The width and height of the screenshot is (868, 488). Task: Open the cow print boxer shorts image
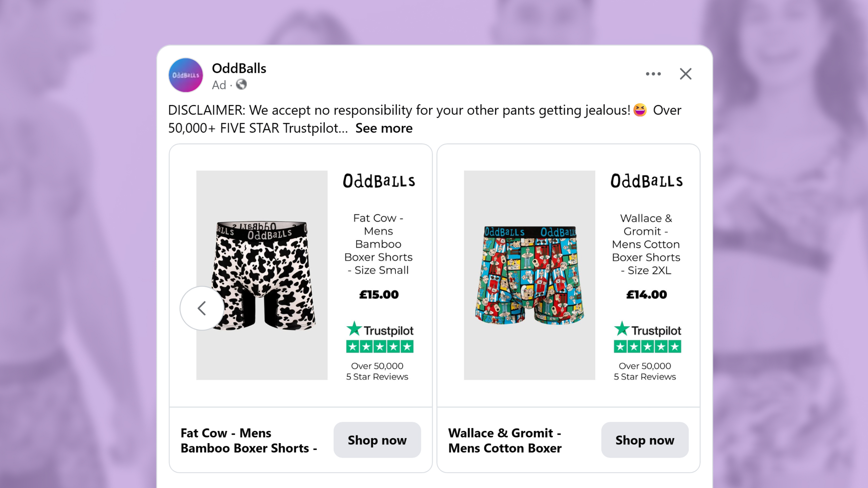(x=262, y=275)
